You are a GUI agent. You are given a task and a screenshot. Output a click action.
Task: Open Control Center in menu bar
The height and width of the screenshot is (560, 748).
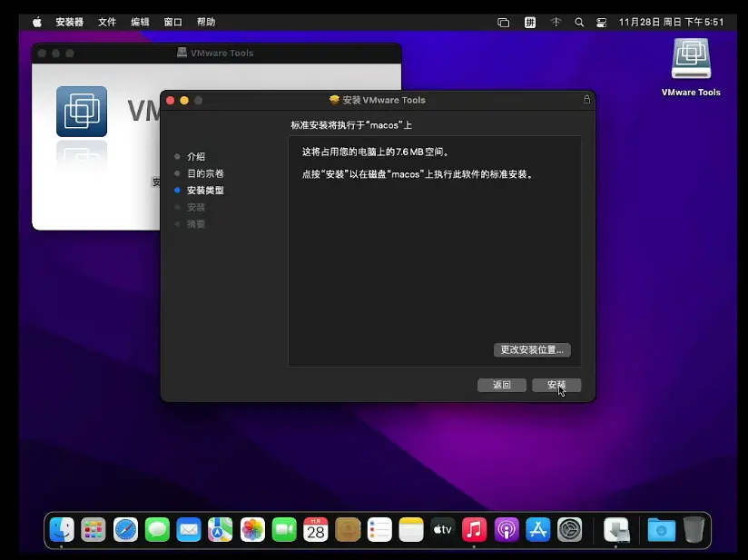[601, 22]
